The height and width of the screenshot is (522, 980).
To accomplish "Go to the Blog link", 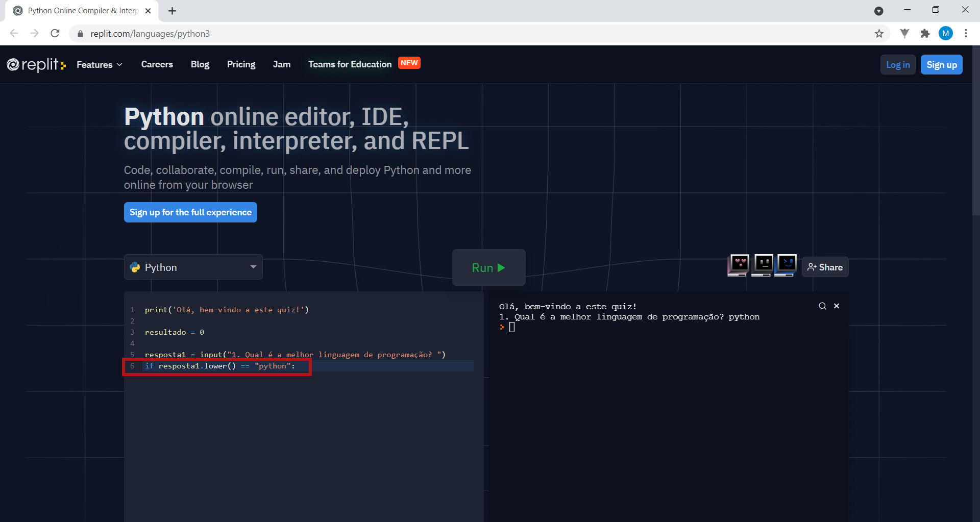I will 200,64.
